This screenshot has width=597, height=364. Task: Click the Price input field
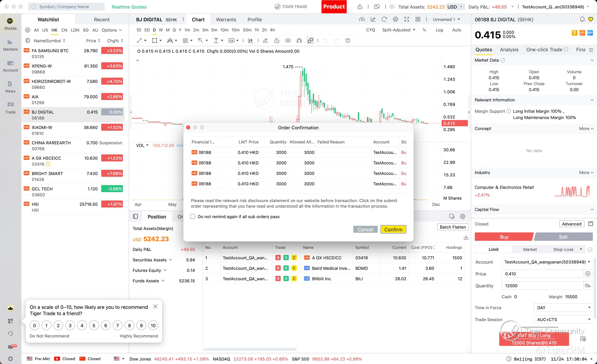click(x=542, y=274)
